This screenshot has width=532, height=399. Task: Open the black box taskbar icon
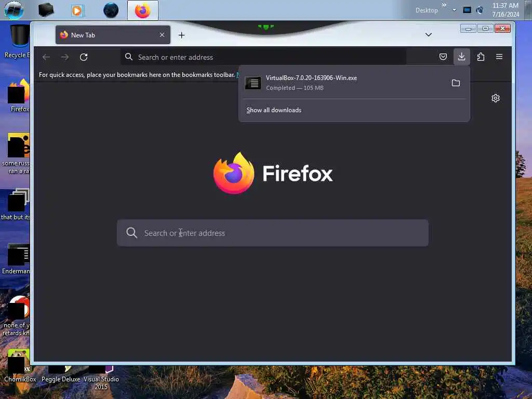pos(46,10)
